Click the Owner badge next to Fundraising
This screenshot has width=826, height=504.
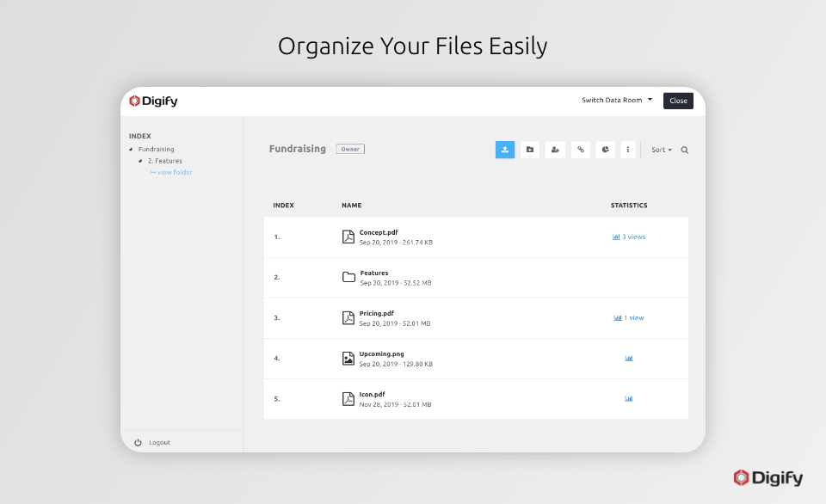click(349, 148)
